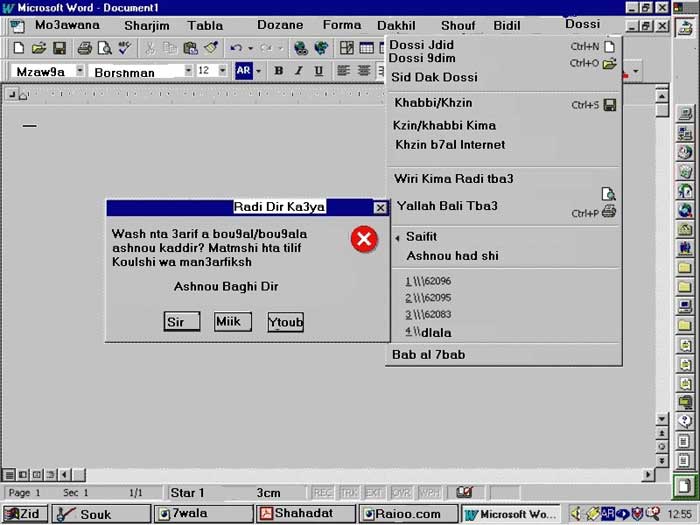Open the font size 12 dropdown

tap(222, 71)
